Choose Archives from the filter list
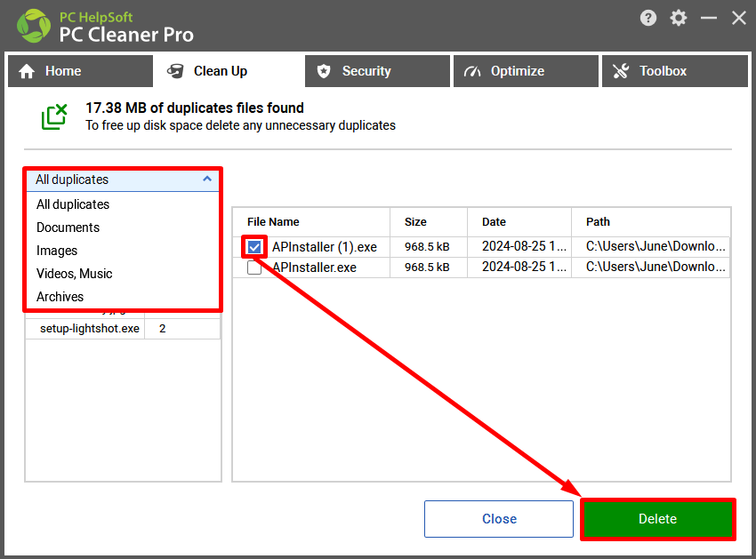 (x=123, y=297)
